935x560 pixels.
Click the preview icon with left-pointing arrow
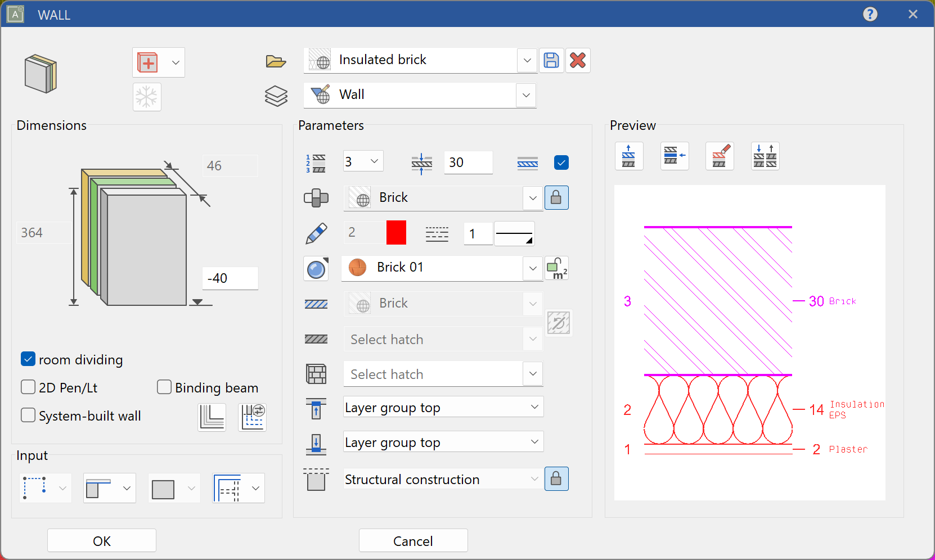(x=675, y=156)
